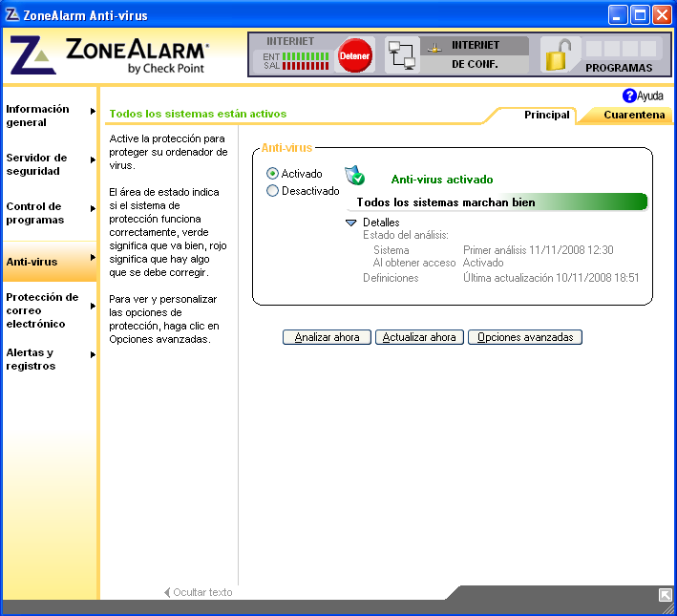677x616 pixels.
Task: Open Control de programas section
Action: coord(35,213)
